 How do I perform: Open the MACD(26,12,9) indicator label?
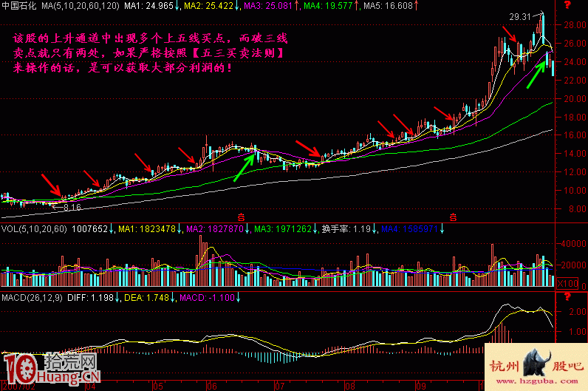(x=32, y=298)
